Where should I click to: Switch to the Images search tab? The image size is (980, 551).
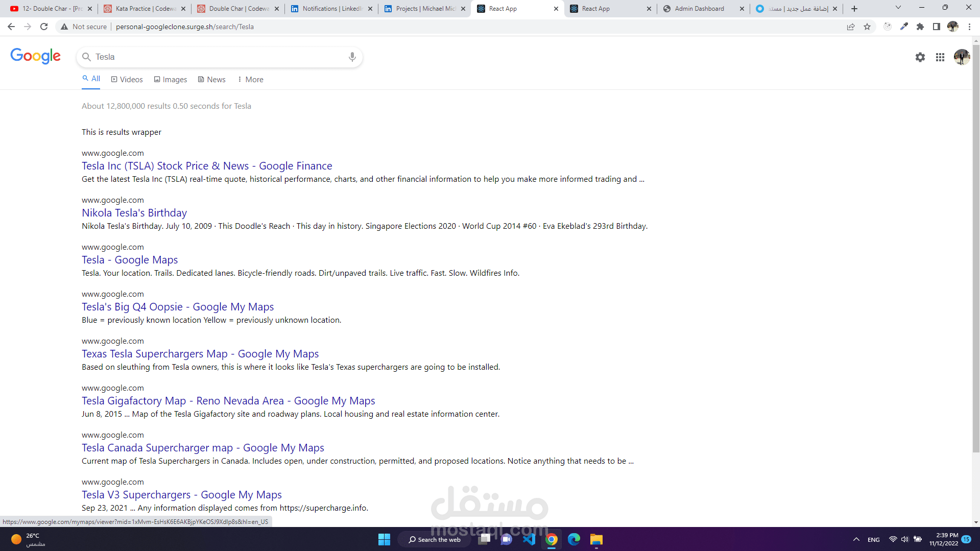(171, 80)
